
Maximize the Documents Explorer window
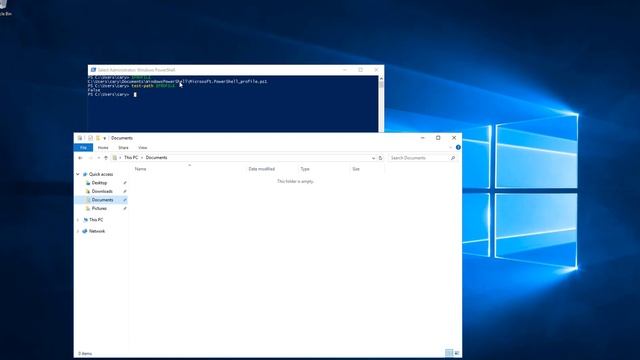pos(438,138)
